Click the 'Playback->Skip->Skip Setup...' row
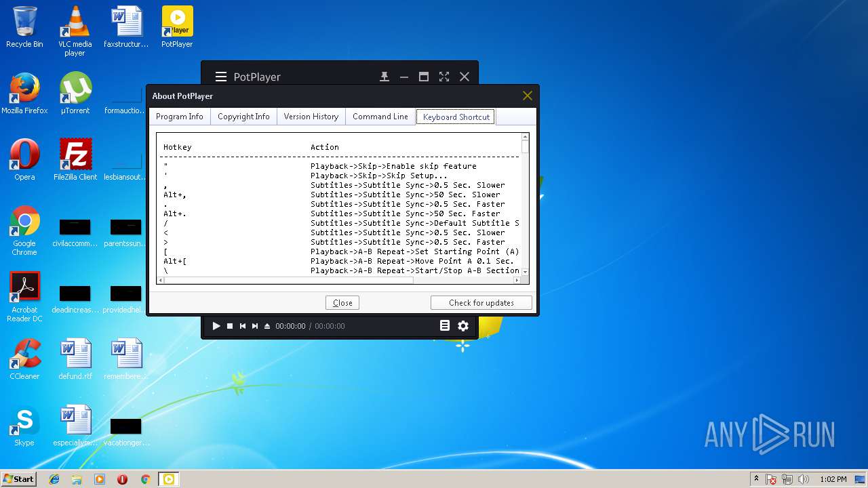Viewport: 868px width, 488px height. coord(340,176)
